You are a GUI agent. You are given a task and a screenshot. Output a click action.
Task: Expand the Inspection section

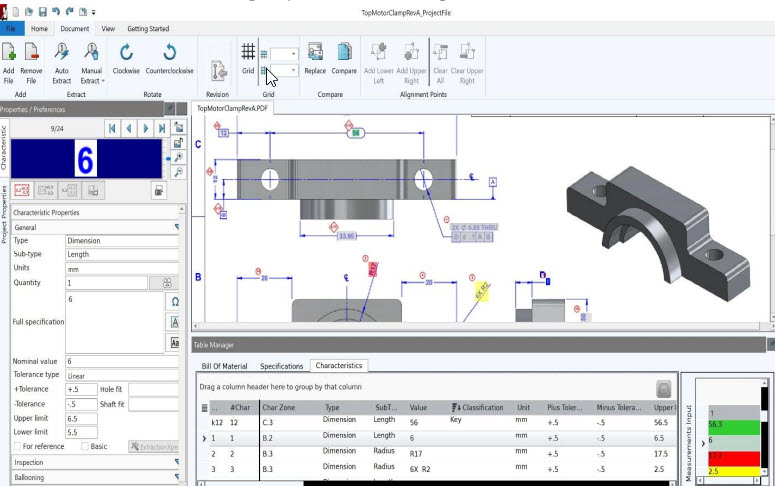[x=95, y=462]
